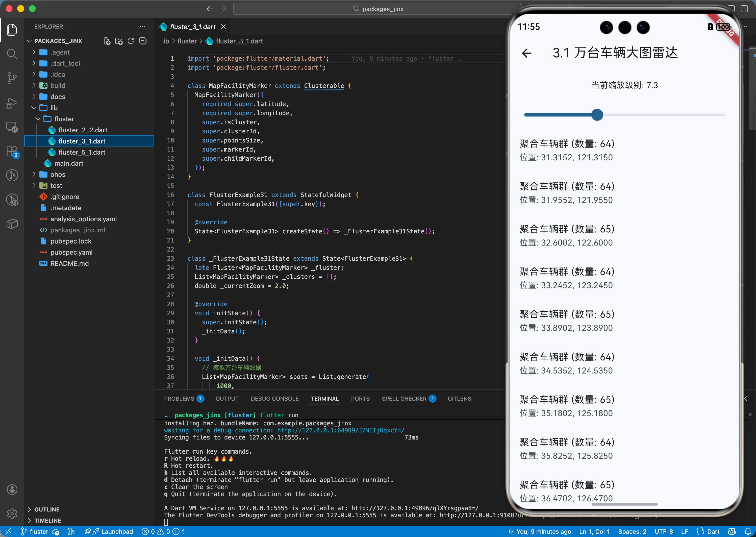Open Manage settings gear icon
The height and width of the screenshot is (537, 756).
pos(12,514)
